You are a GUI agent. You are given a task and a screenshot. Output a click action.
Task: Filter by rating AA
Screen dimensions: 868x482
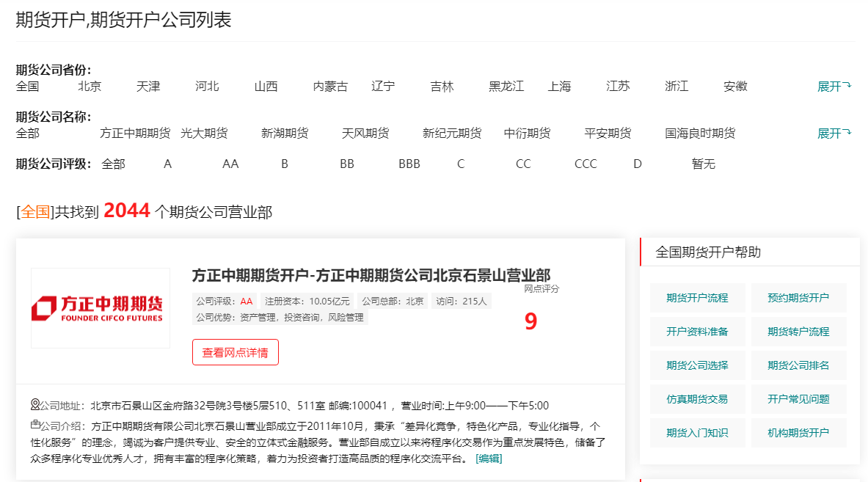point(230,164)
